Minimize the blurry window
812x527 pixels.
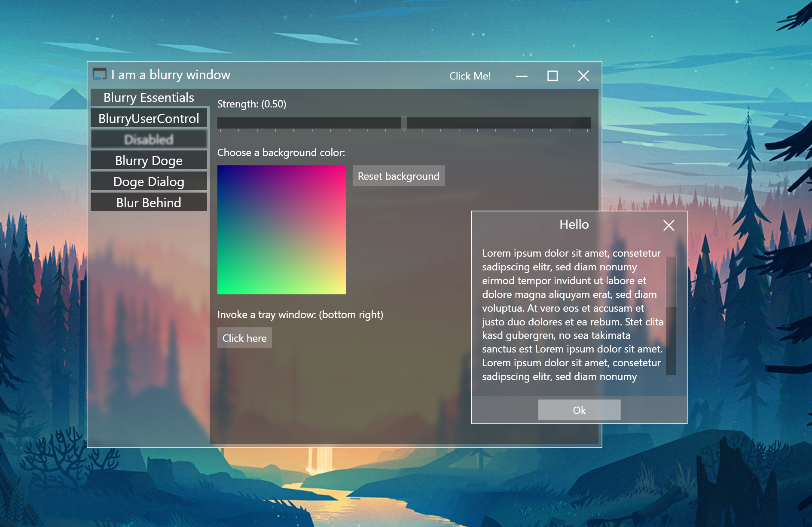pyautogui.click(x=522, y=76)
